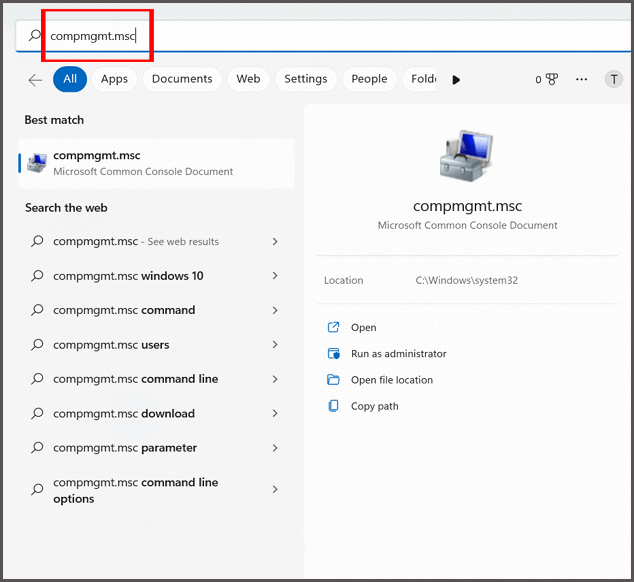
Task: Switch to the Documents filter tab
Action: (x=182, y=79)
